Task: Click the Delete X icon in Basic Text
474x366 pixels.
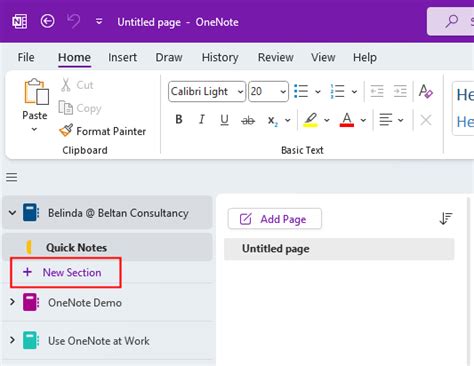Action: [x=426, y=120]
